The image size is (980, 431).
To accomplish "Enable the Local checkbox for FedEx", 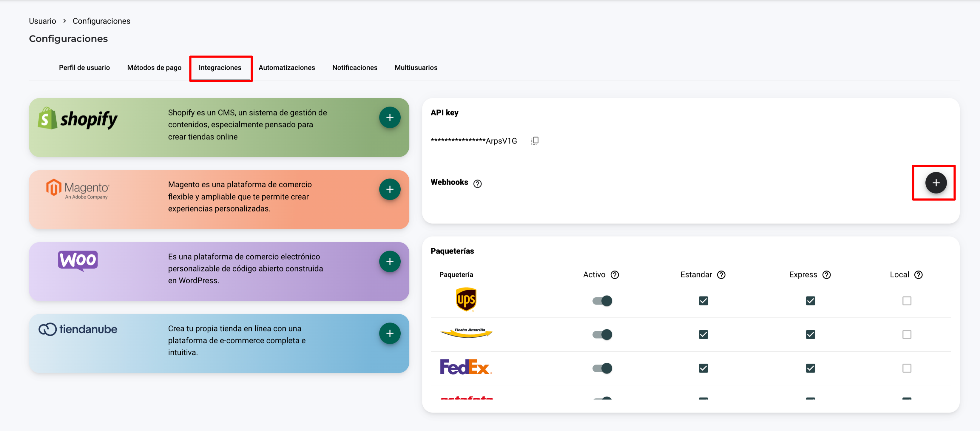I will (907, 368).
